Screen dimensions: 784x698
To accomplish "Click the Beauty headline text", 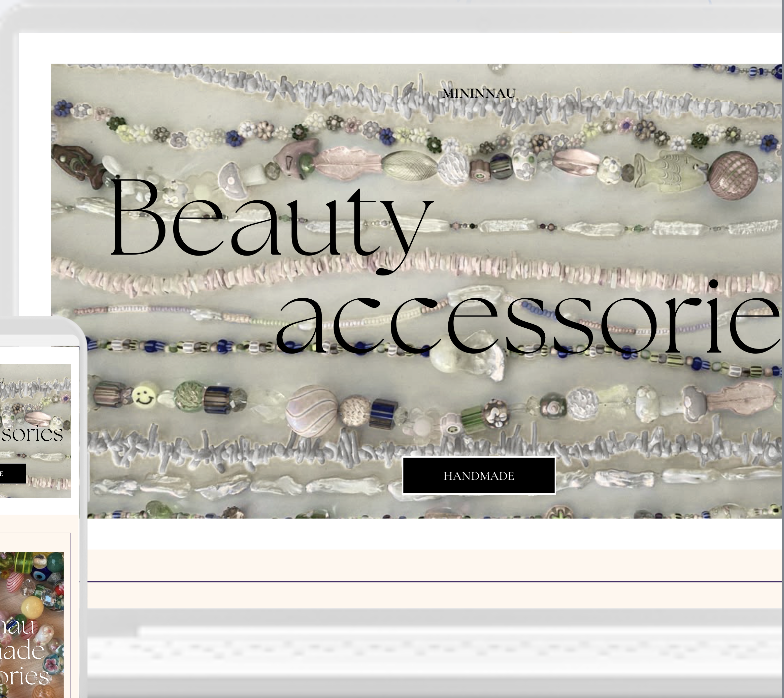I will point(270,225).
